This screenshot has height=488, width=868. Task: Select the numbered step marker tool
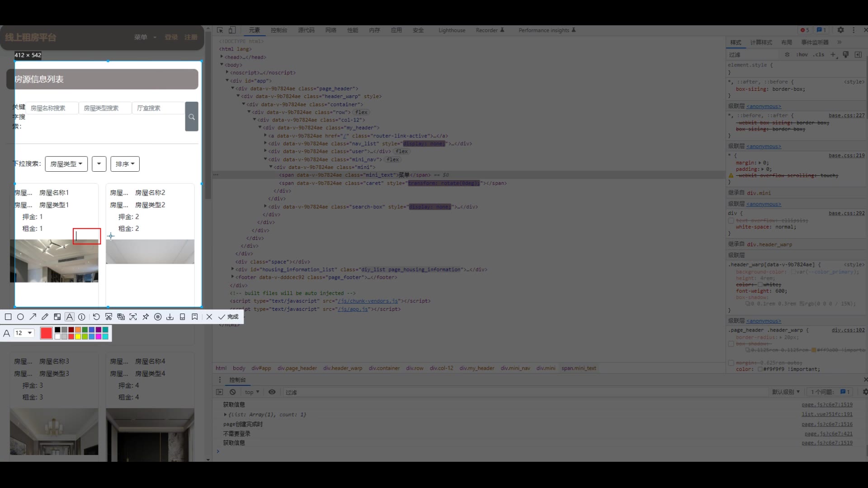point(82,317)
